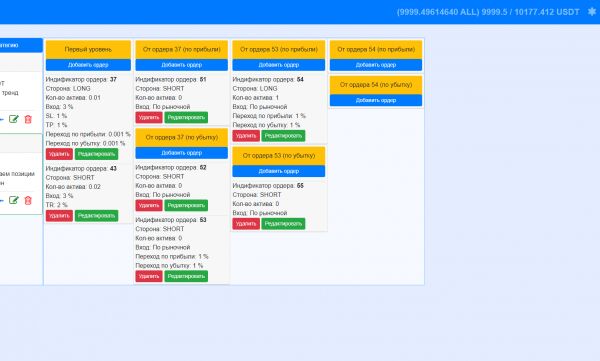The width and height of the screenshot is (600, 361).
Task: Click Переход по убытку: 1 % in order 54
Action: coord(266,125)
